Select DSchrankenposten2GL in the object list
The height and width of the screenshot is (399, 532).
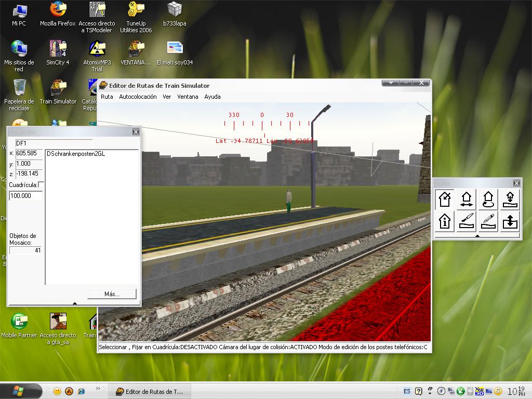coord(76,154)
